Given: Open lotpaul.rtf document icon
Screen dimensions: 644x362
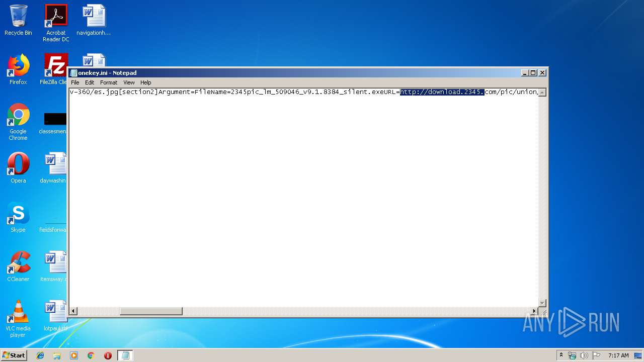Looking at the screenshot, I should [55, 316].
